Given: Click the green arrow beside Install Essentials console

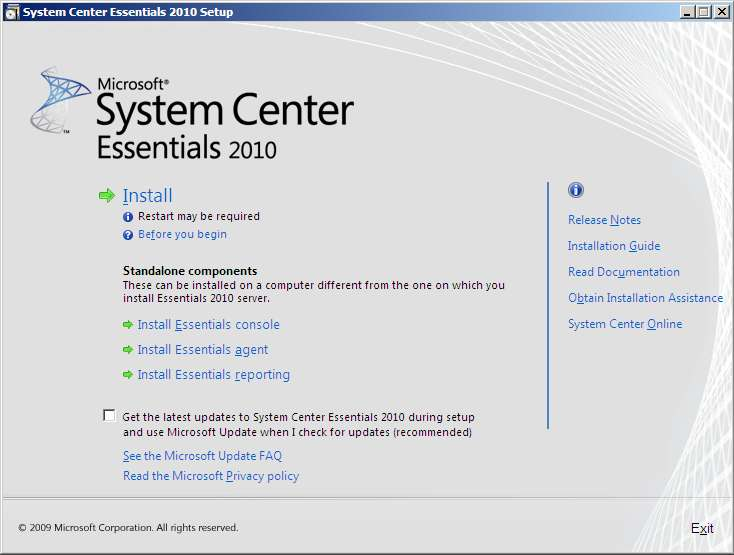Looking at the screenshot, I should [x=128, y=325].
